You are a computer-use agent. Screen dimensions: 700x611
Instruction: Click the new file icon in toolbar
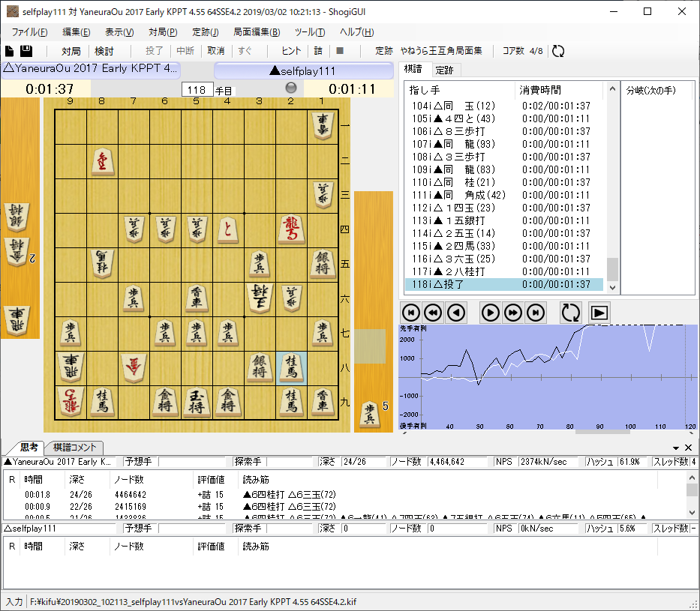pyautogui.click(x=9, y=51)
